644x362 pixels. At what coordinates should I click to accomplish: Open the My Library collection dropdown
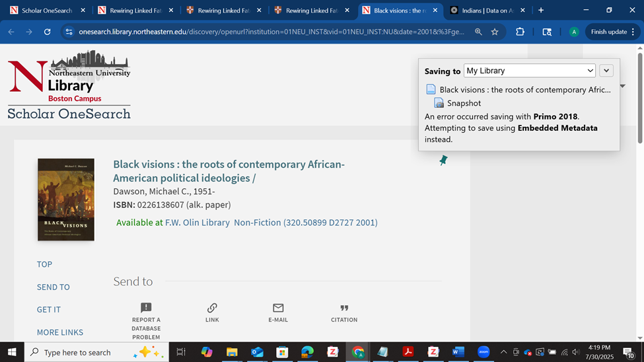(x=530, y=71)
